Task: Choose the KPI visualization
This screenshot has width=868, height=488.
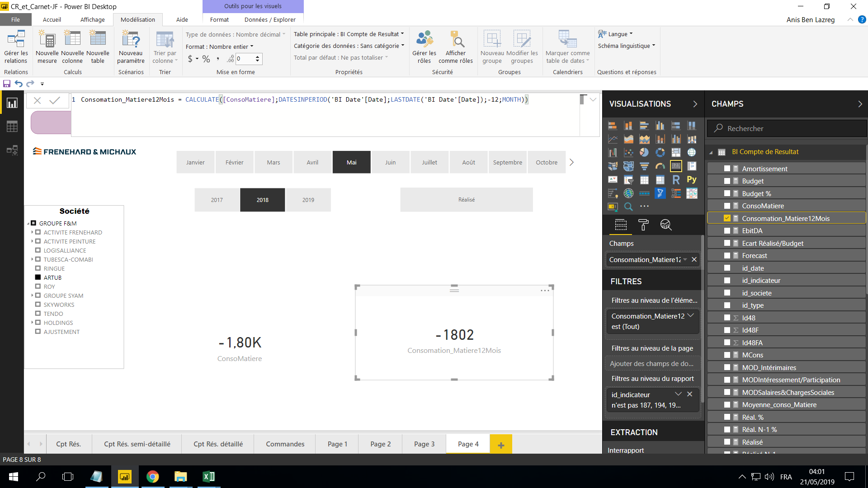Action: (x=613, y=180)
